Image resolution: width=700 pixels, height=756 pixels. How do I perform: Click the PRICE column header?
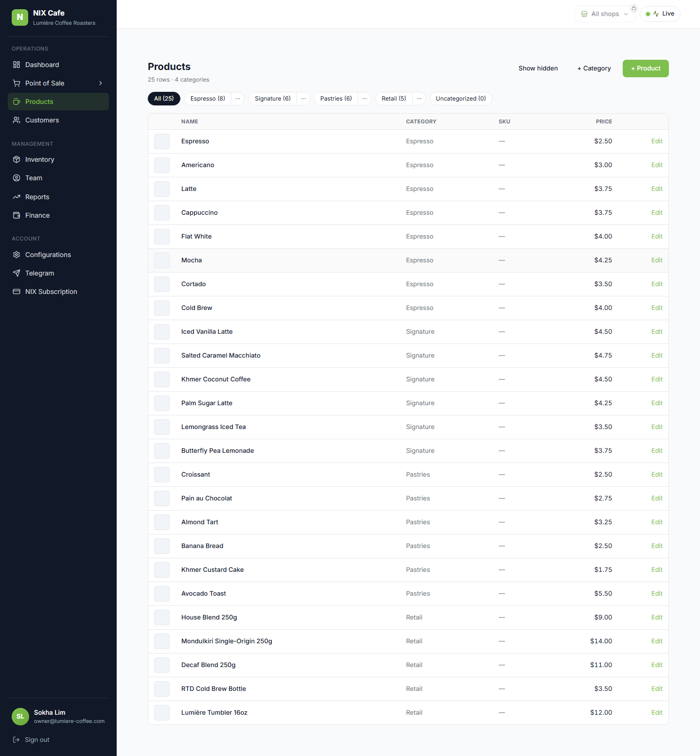tap(604, 121)
